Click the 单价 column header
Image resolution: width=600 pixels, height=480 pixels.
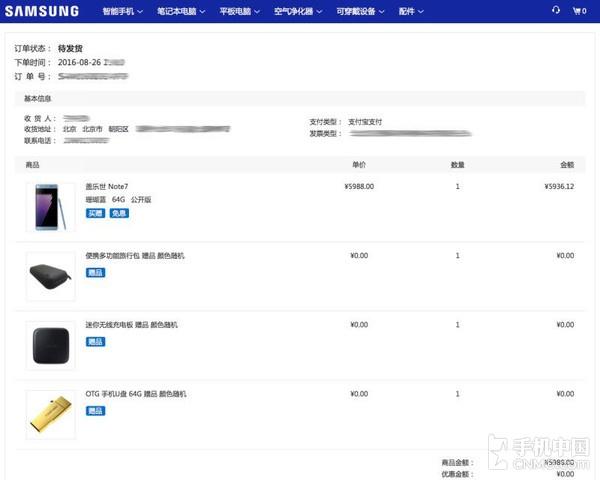click(359, 165)
